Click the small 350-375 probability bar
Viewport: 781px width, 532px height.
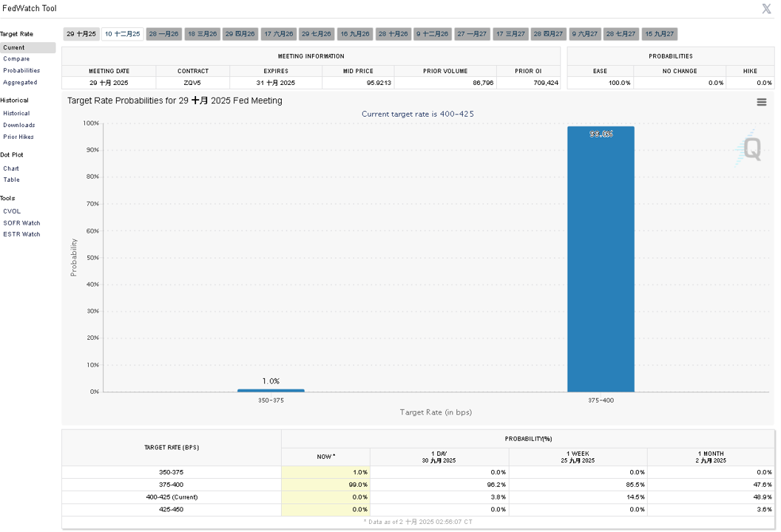[271, 390]
